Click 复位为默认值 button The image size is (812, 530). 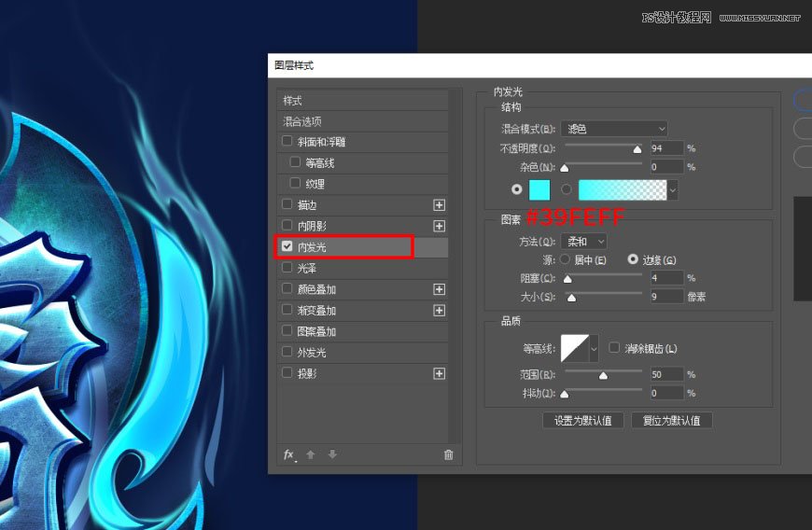pos(672,420)
